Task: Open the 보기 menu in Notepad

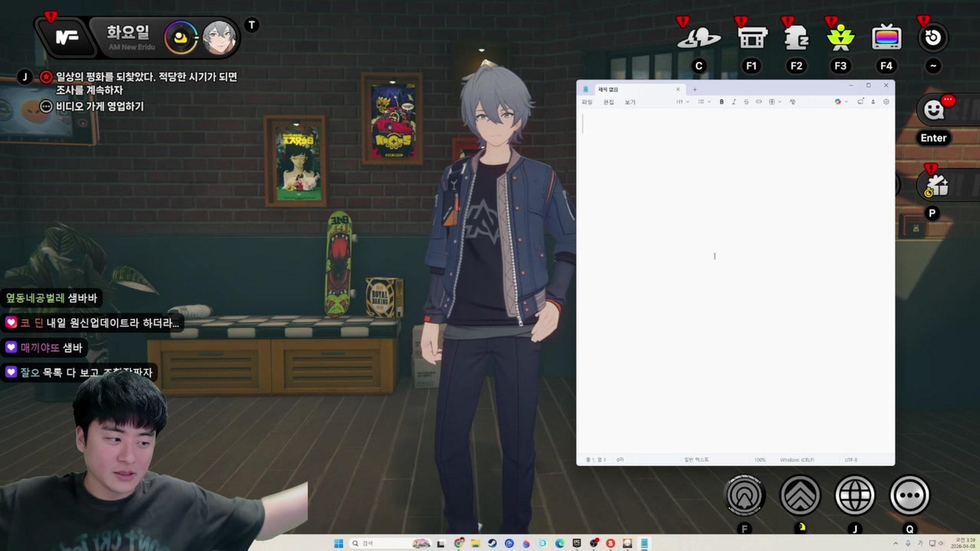Action: 630,102
